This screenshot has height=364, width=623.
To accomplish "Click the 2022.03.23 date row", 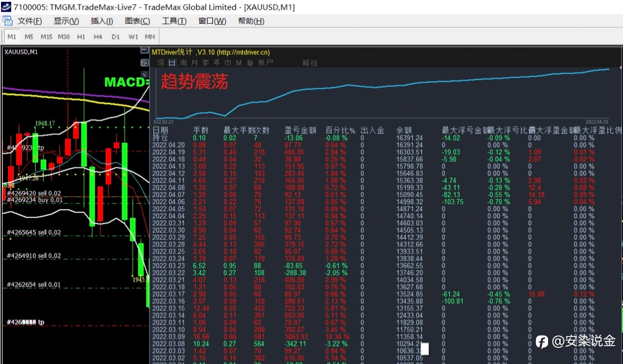I will [168, 266].
